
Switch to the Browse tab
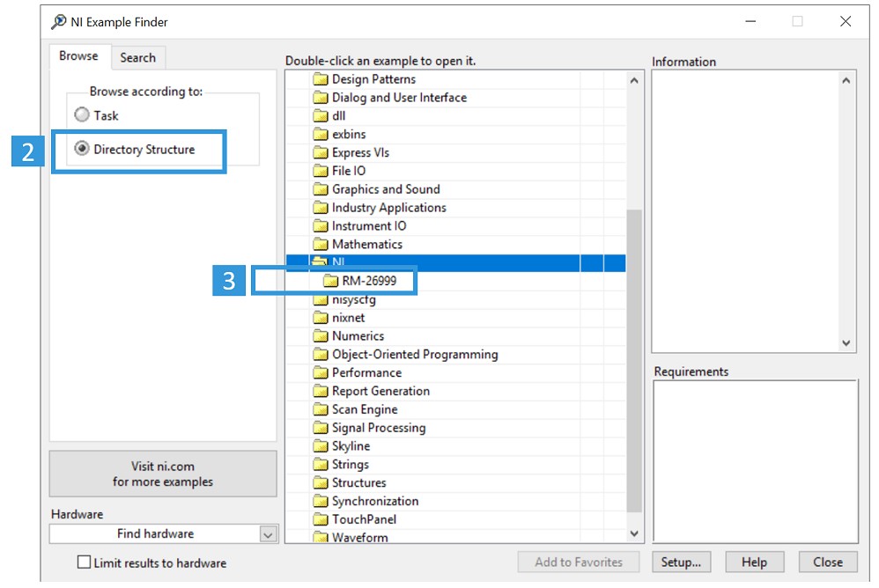(78, 56)
